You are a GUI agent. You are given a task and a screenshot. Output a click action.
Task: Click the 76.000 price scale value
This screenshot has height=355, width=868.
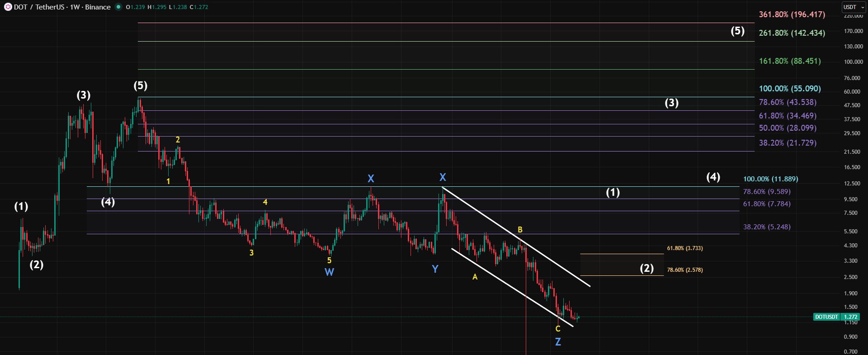tap(852, 78)
